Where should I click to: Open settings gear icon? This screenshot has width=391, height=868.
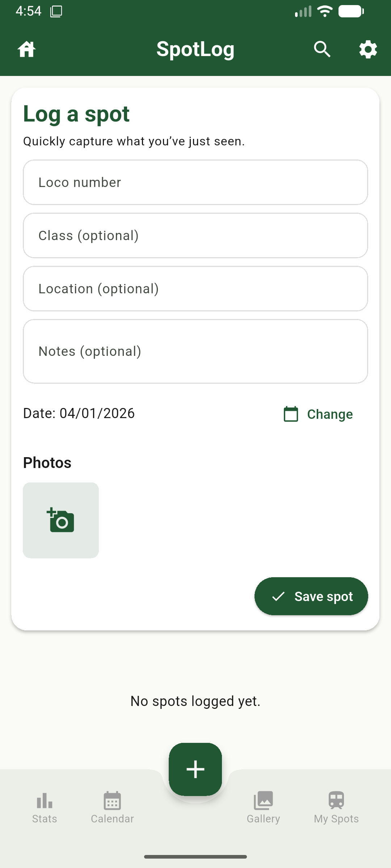368,49
